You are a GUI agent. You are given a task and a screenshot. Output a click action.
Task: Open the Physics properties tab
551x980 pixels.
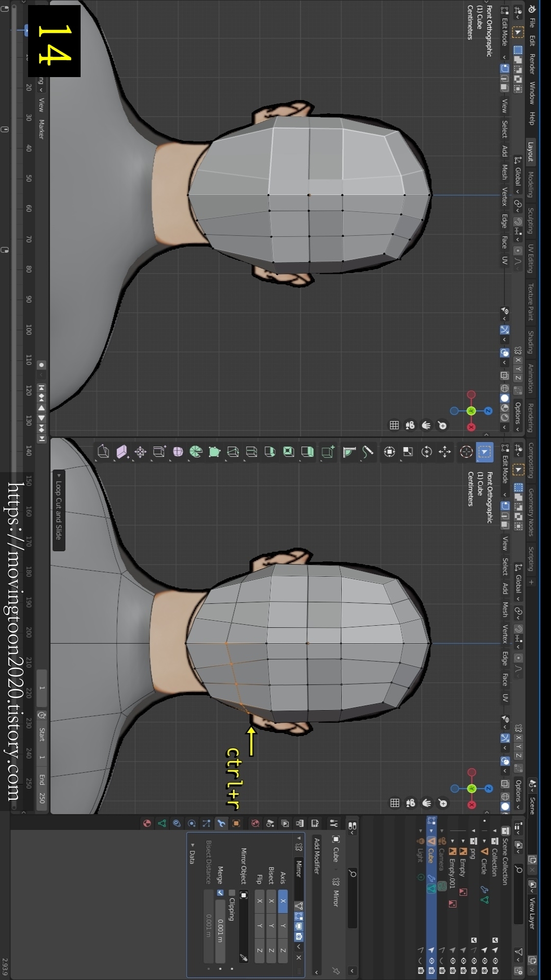pos(191,823)
